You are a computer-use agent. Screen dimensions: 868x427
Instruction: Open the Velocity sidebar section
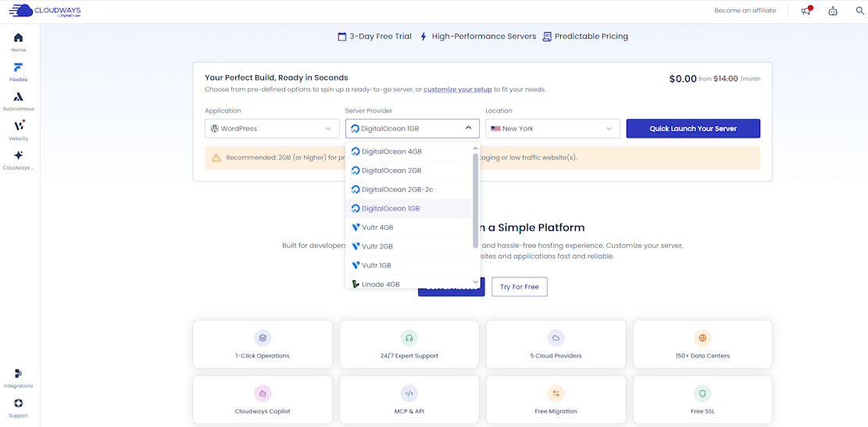pos(18,131)
